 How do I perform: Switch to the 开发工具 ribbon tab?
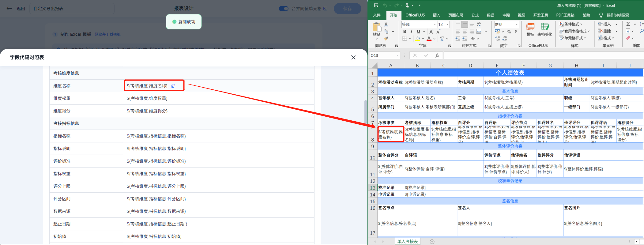[x=540, y=15]
